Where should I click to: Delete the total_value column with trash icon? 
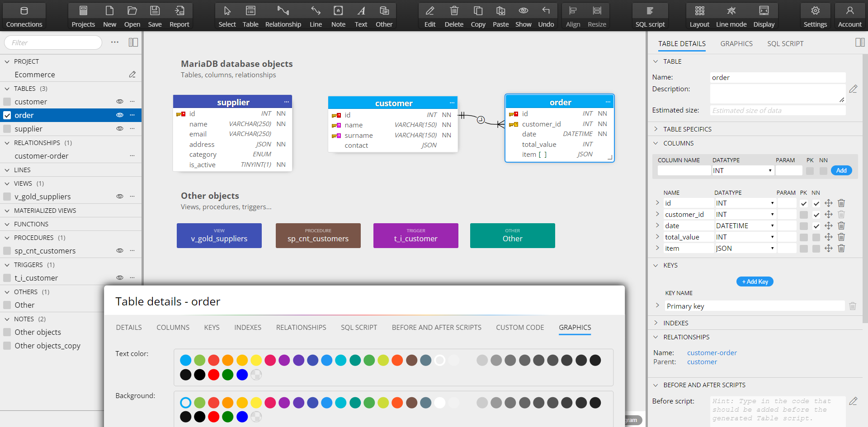coord(841,237)
